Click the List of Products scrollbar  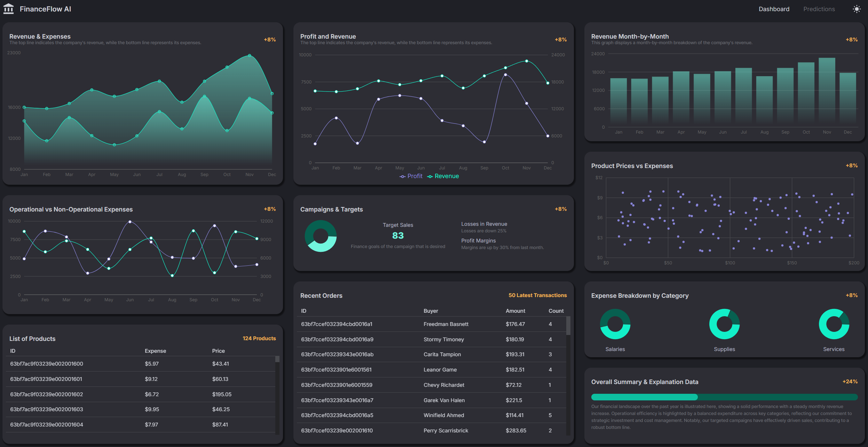click(277, 359)
